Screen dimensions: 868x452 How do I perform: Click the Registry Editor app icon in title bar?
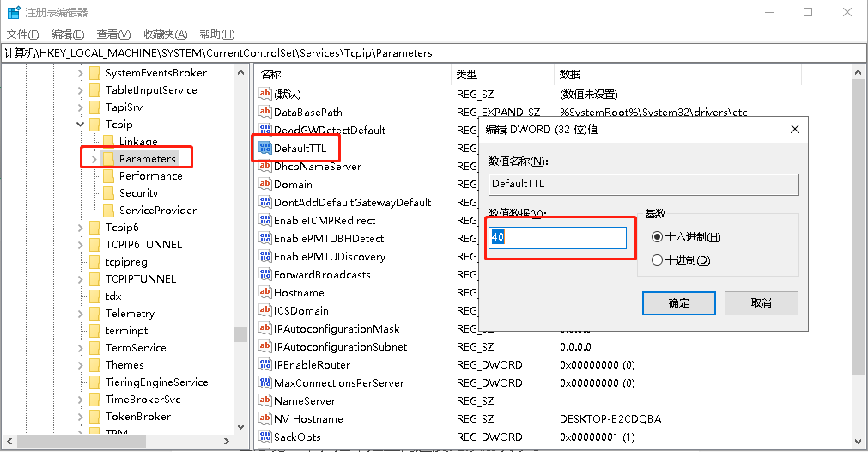pyautogui.click(x=14, y=13)
